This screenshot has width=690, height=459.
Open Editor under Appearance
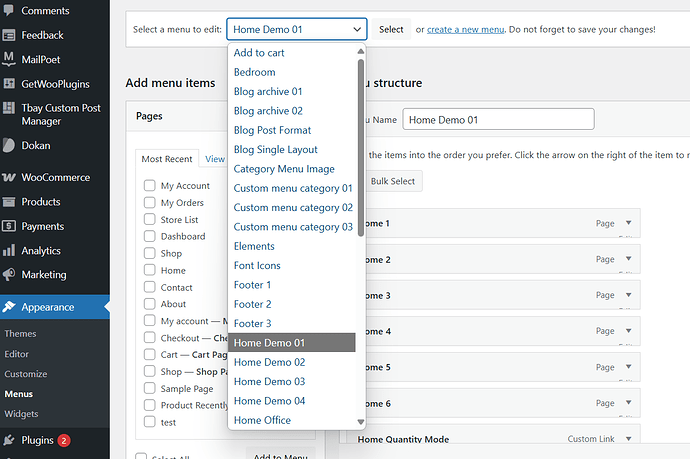16,354
